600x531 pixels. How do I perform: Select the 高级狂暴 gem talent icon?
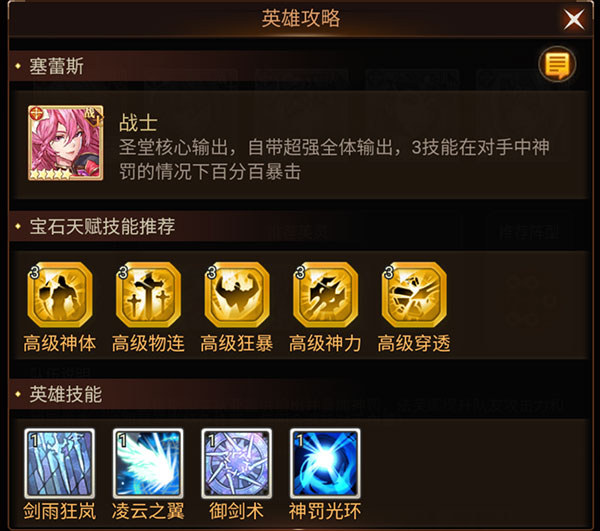237,294
